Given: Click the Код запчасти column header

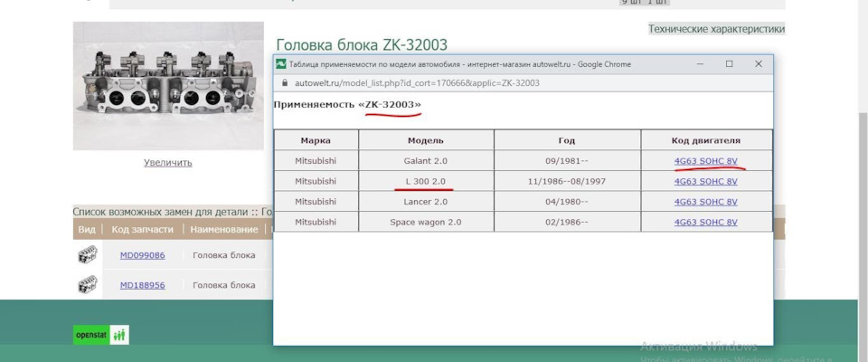Looking at the screenshot, I should coord(142,229).
